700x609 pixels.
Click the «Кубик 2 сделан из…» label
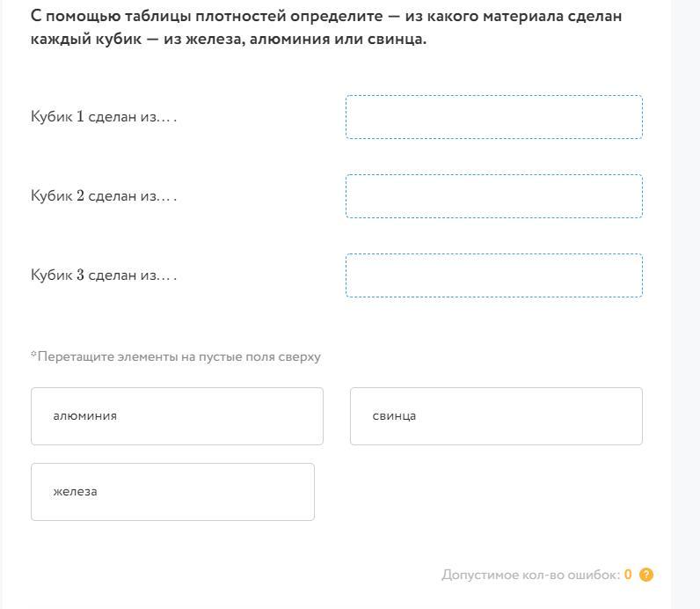click(104, 196)
